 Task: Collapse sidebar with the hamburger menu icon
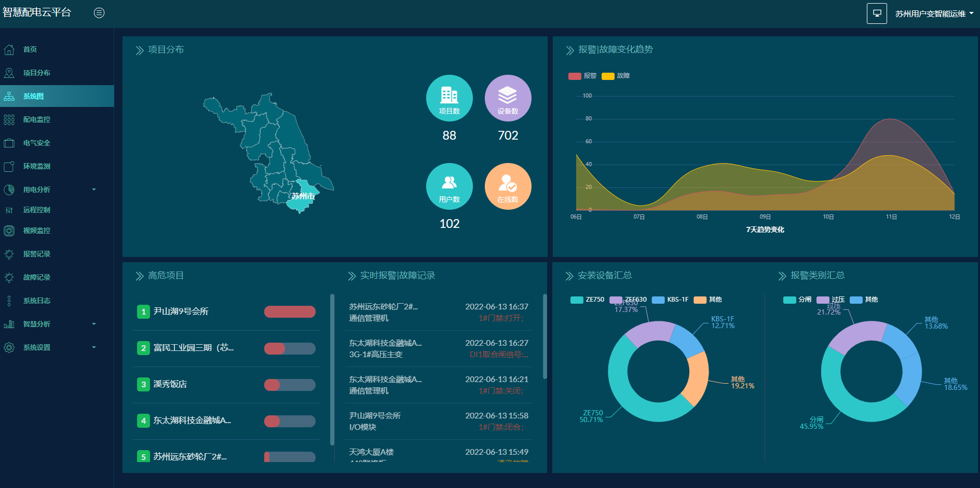coord(99,13)
